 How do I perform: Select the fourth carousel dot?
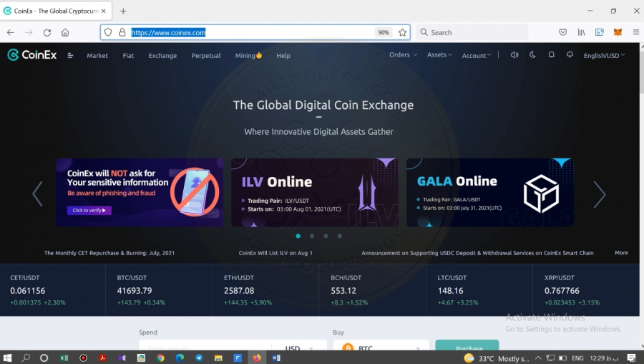340,236
